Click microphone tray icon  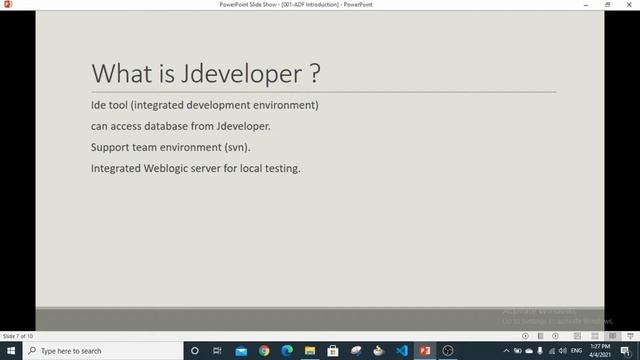pyautogui.click(x=540, y=351)
